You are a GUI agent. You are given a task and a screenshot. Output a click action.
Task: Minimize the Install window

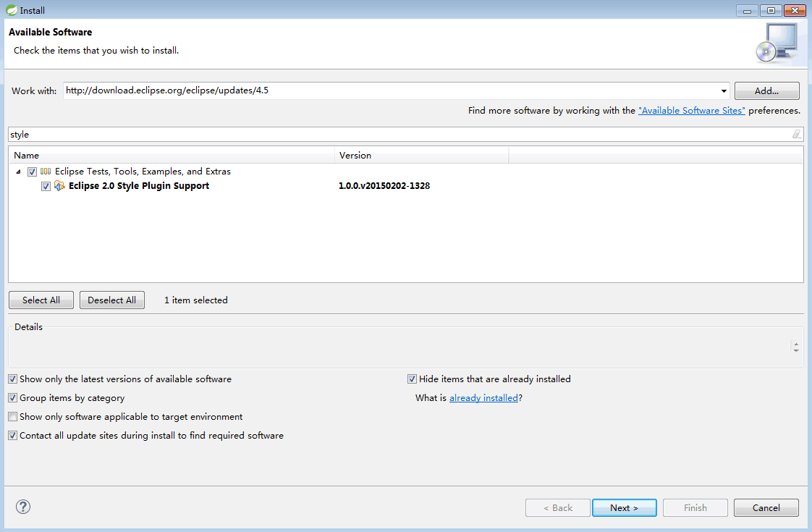pyautogui.click(x=747, y=10)
